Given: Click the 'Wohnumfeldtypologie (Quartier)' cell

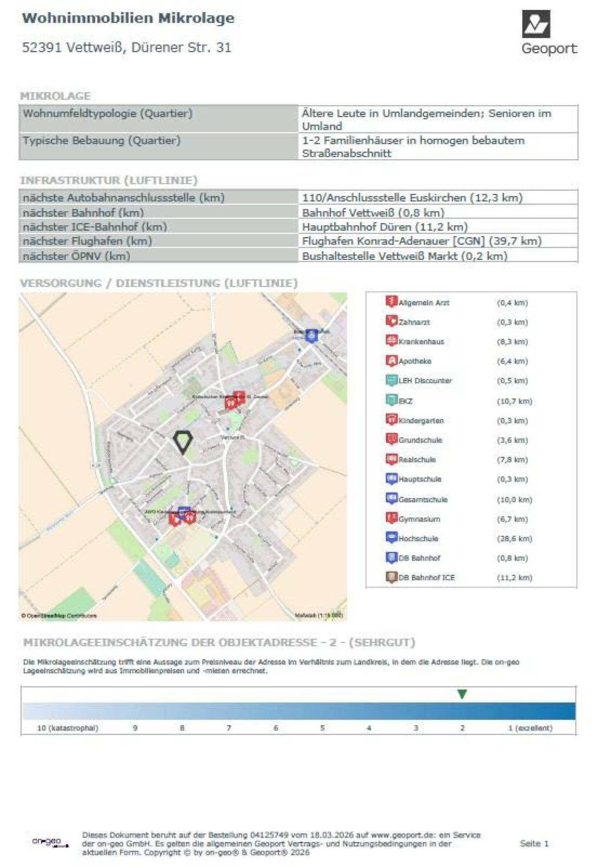Looking at the screenshot, I should [158, 119].
